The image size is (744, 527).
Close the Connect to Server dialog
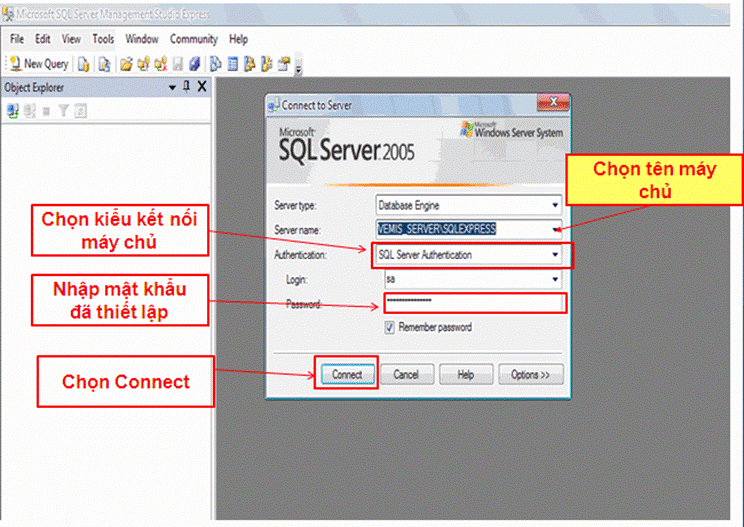point(553,102)
